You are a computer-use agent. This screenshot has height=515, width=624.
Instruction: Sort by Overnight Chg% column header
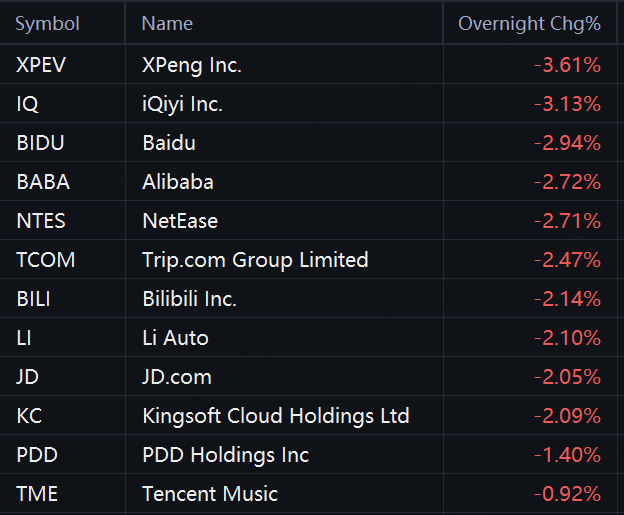click(529, 23)
